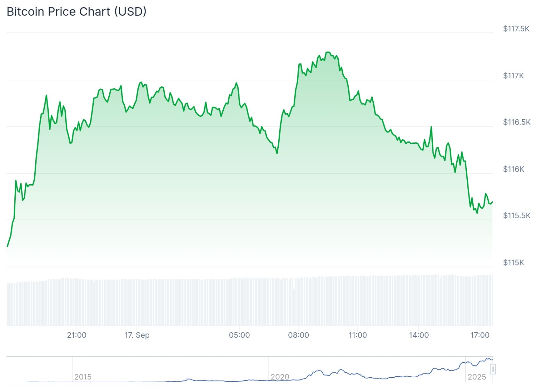Click the 08:00 time axis label
This screenshot has height=392, width=537.
[x=298, y=335]
